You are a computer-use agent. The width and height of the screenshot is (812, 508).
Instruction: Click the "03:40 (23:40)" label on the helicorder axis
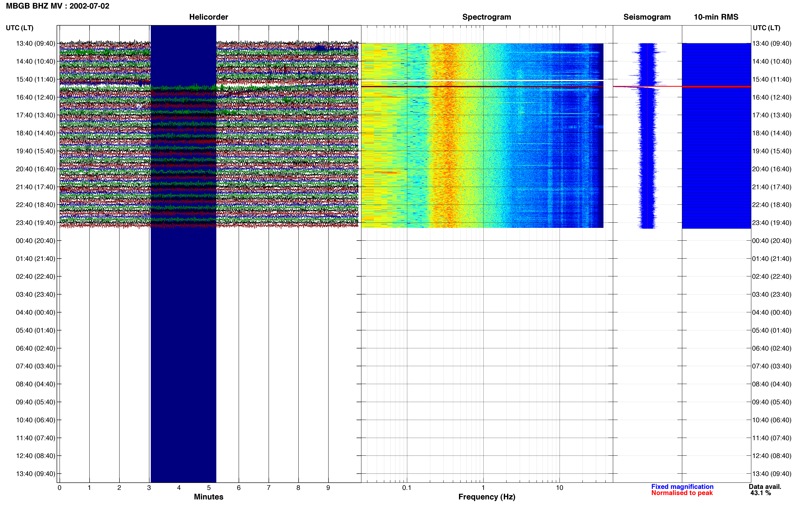click(x=36, y=295)
